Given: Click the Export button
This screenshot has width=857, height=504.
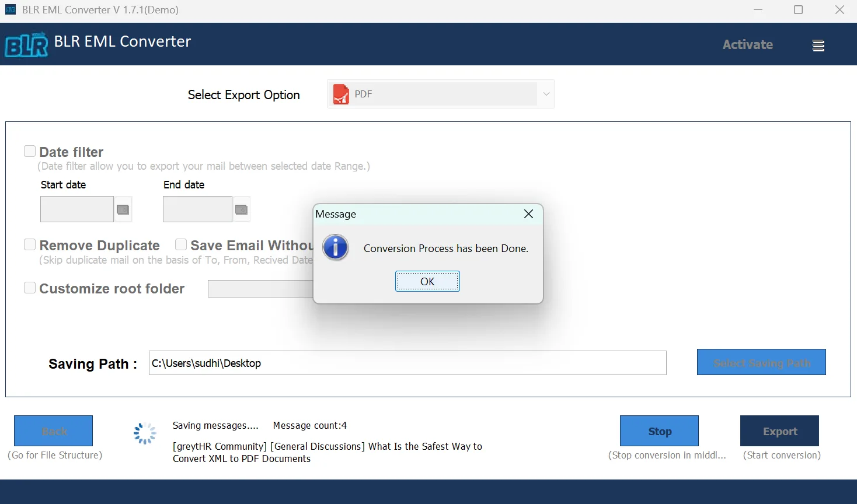Looking at the screenshot, I should (779, 431).
